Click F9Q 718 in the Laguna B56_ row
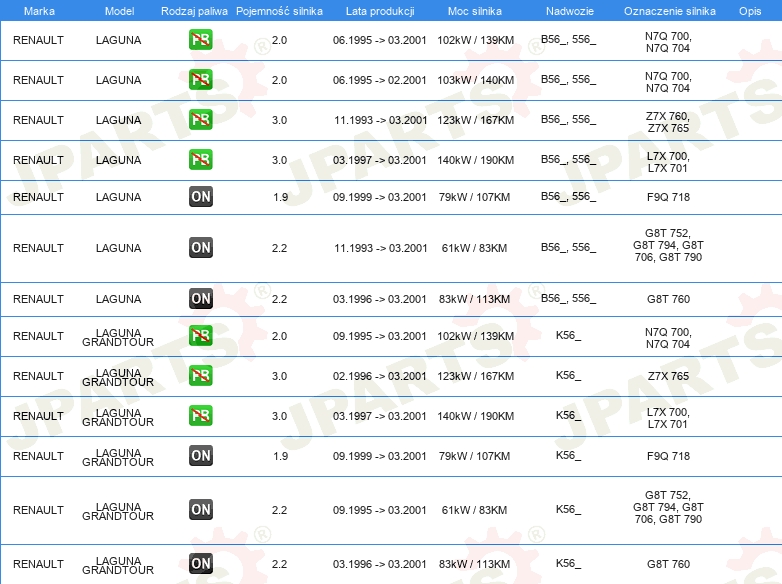Screen dimensions: 782x584 (x=668, y=197)
